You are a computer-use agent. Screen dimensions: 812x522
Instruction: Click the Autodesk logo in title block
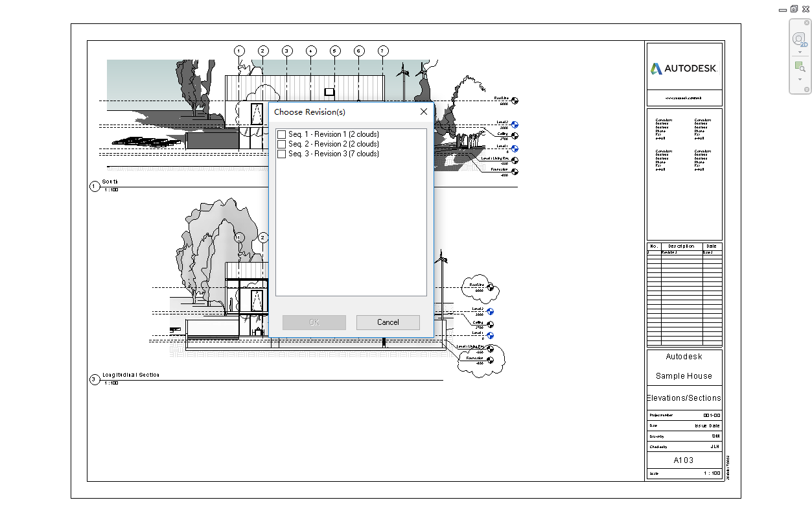(684, 67)
